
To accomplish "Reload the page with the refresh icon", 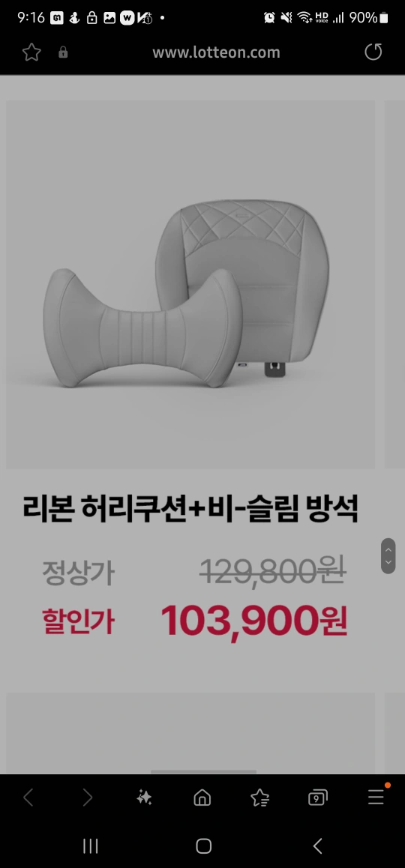I will pos(373,52).
